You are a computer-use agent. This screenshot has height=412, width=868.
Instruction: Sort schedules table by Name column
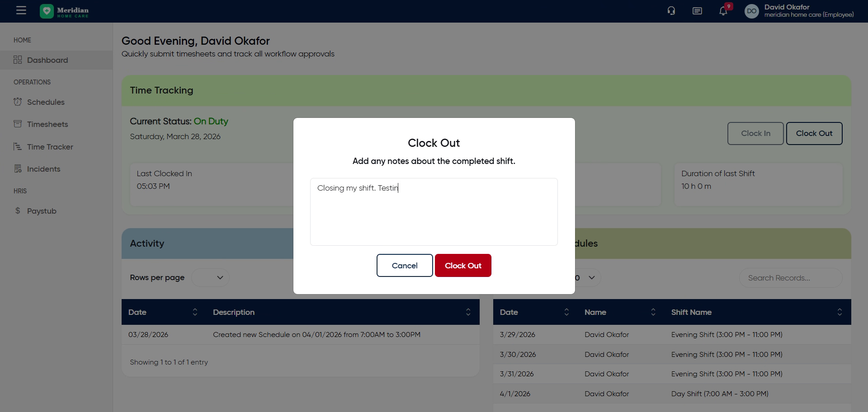(653, 312)
